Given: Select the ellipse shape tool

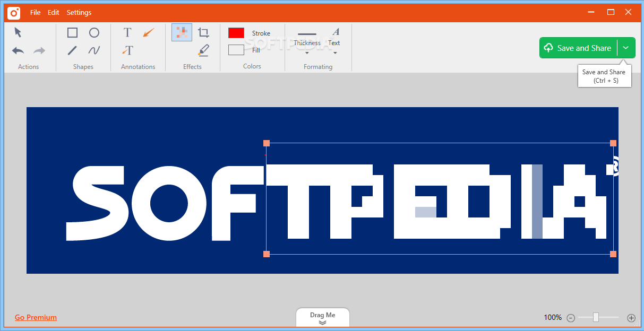Looking at the screenshot, I should pyautogui.click(x=94, y=33).
